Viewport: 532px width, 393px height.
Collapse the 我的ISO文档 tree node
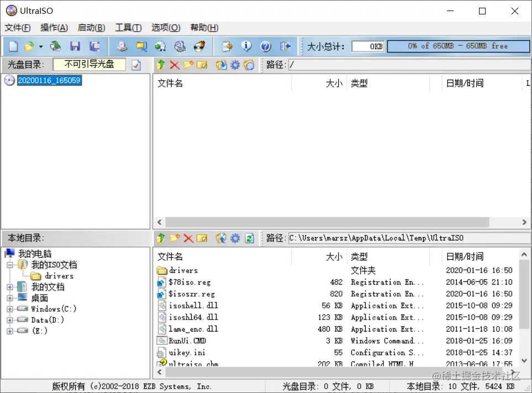point(10,265)
